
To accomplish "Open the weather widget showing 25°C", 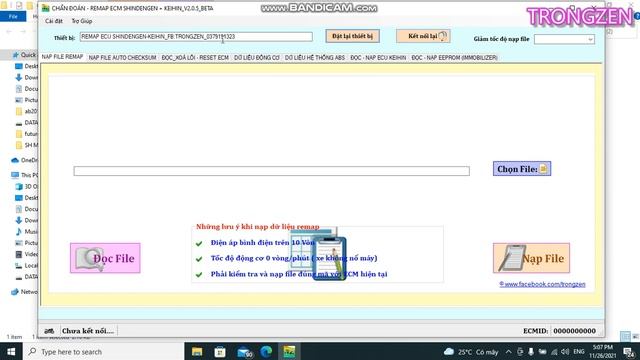I will click(x=471, y=351).
